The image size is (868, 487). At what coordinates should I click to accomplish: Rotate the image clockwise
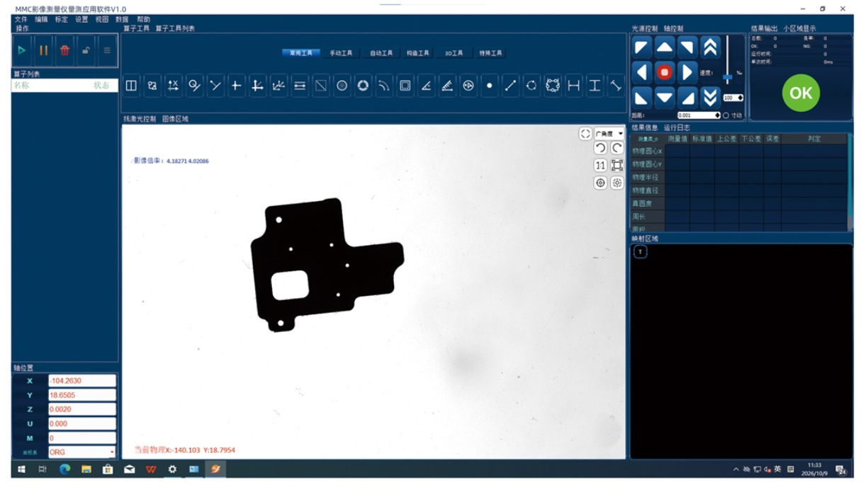[x=617, y=148]
